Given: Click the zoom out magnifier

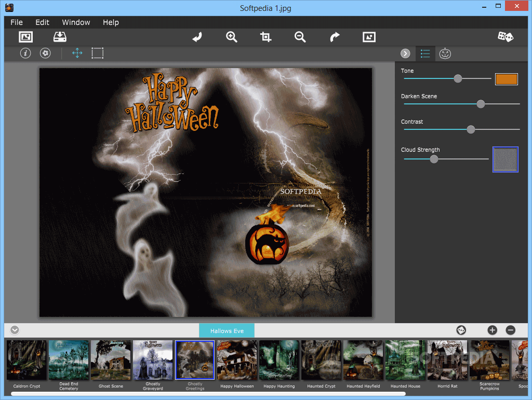Looking at the screenshot, I should (x=300, y=37).
